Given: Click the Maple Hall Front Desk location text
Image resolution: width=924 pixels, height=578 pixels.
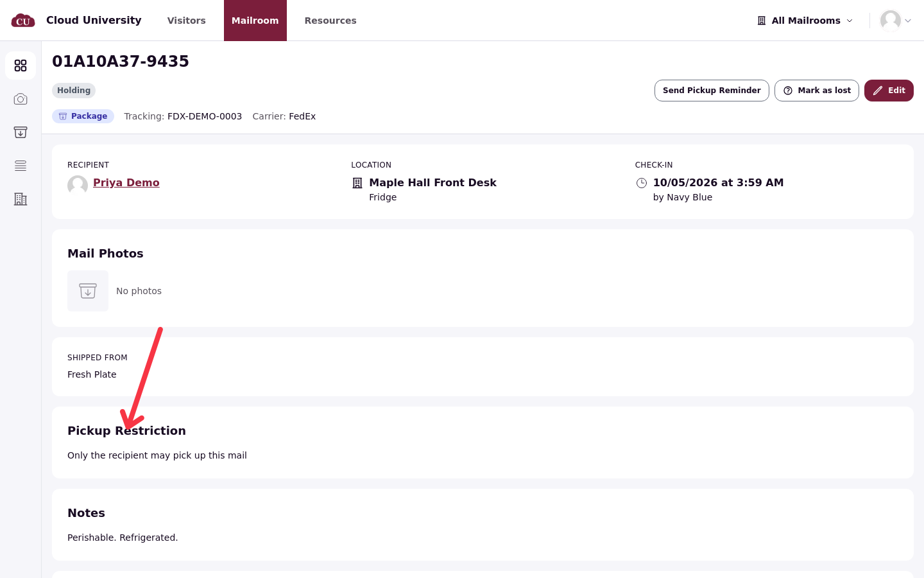Looking at the screenshot, I should pyautogui.click(x=433, y=182).
